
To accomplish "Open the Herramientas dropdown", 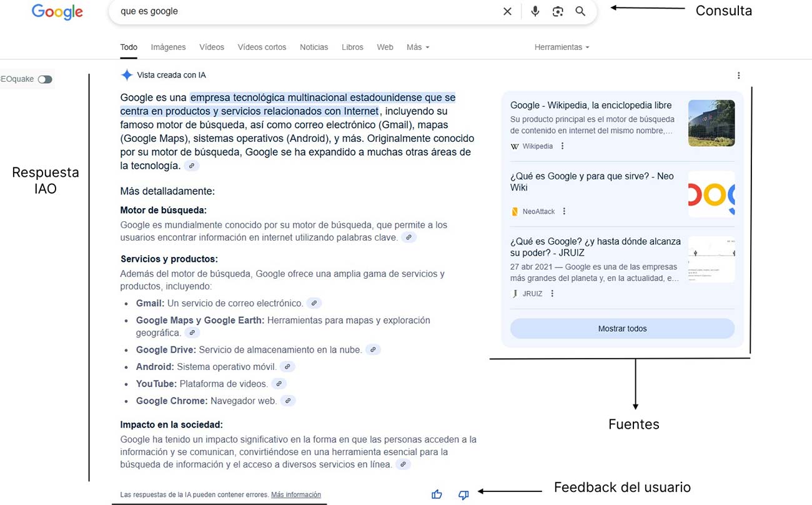I will coord(561,47).
